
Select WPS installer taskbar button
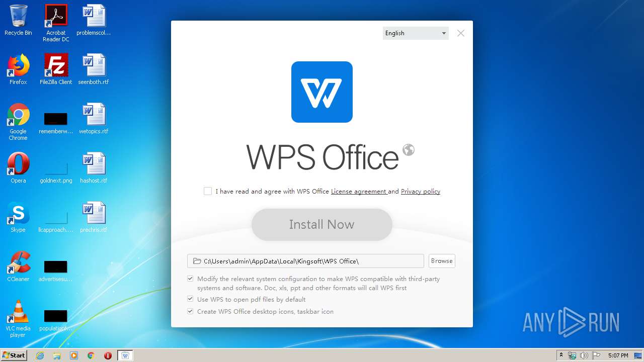[x=125, y=355]
